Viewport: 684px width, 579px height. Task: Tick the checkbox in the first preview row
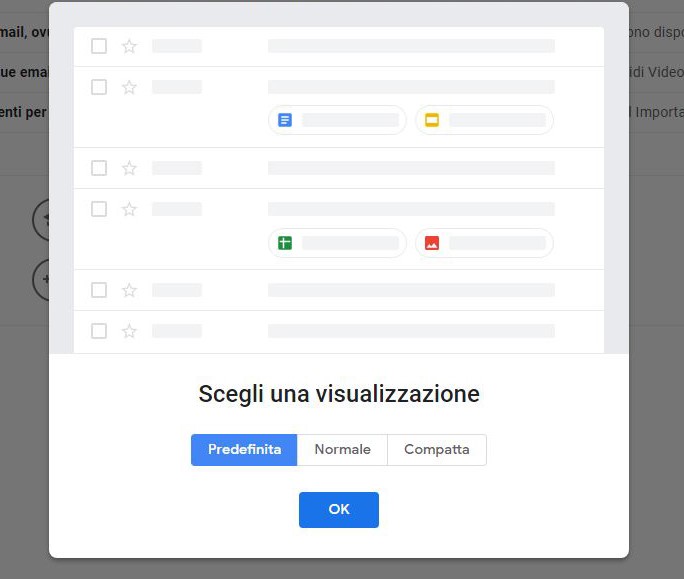click(99, 46)
